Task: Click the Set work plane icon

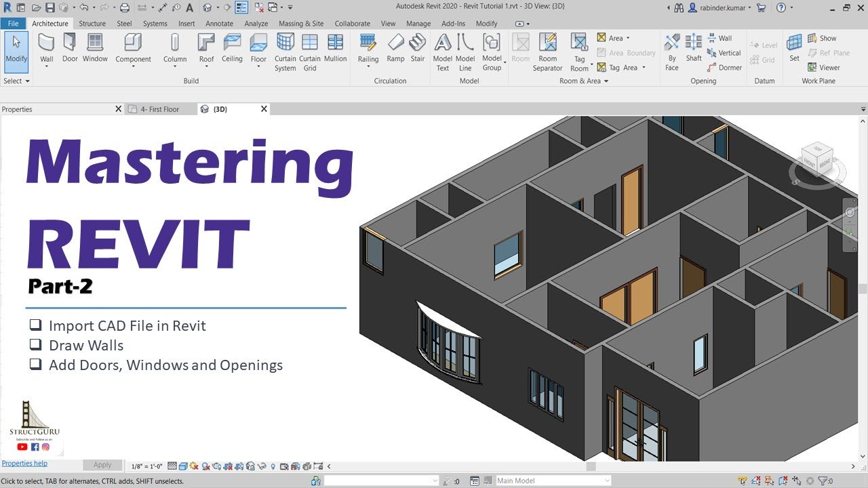Action: (794, 43)
